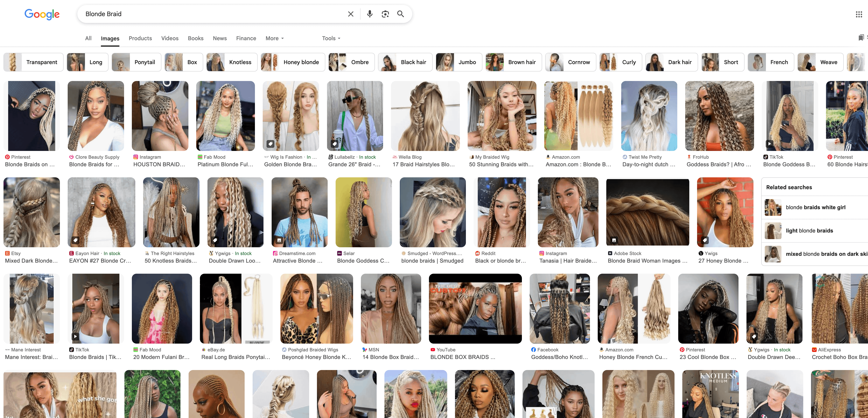868x418 pixels.
Task: Apply the Ombre filter chip
Action: click(x=351, y=62)
